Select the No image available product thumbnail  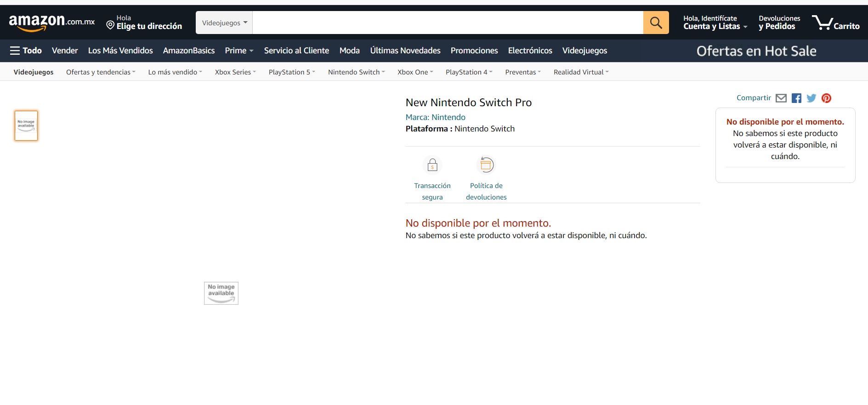[26, 125]
